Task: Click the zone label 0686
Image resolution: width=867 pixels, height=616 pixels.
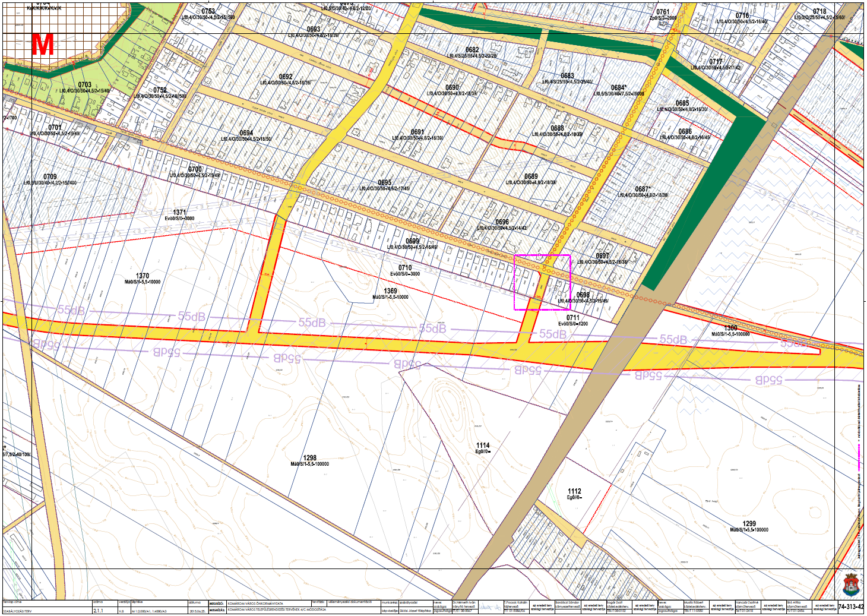Action: click(x=685, y=131)
